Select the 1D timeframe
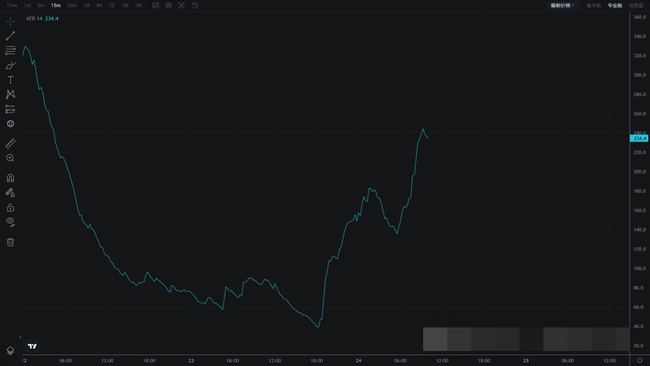This screenshot has height=366, width=650. [x=112, y=5]
